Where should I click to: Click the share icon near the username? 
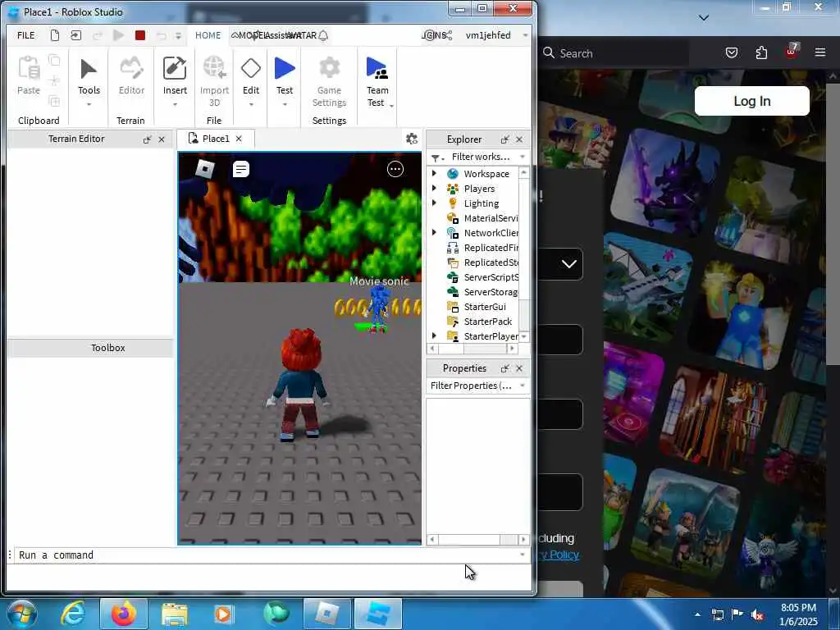448,35
